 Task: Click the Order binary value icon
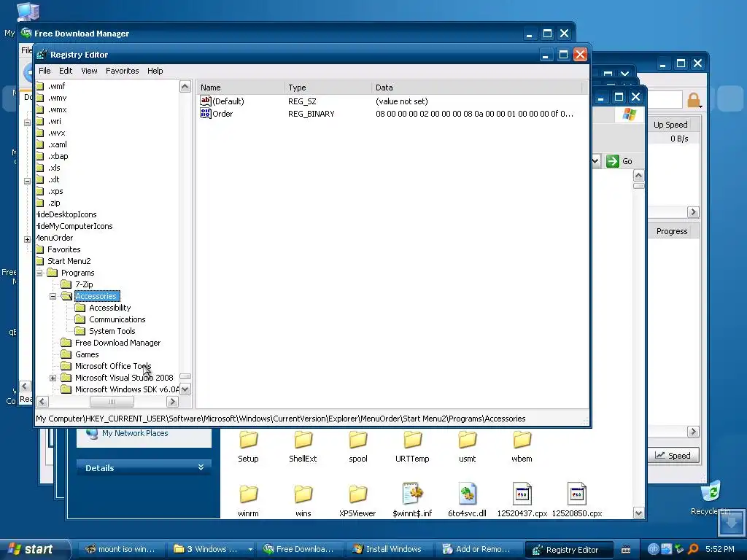[205, 113]
